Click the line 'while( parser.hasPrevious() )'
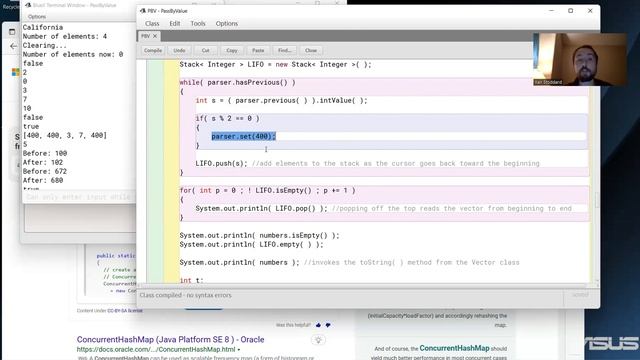Viewport: 640px width, 360px height. click(x=237, y=82)
